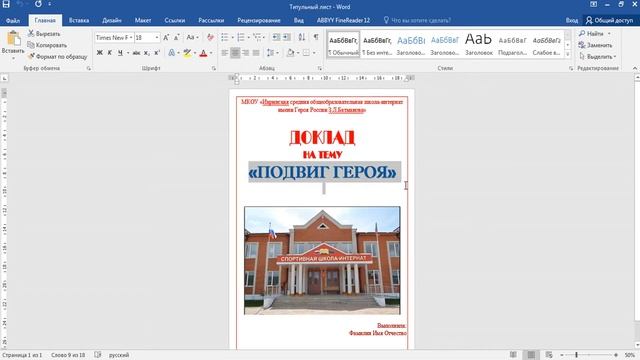
Task: Click the Paste clipboard icon
Action: pyautogui.click(x=13, y=39)
